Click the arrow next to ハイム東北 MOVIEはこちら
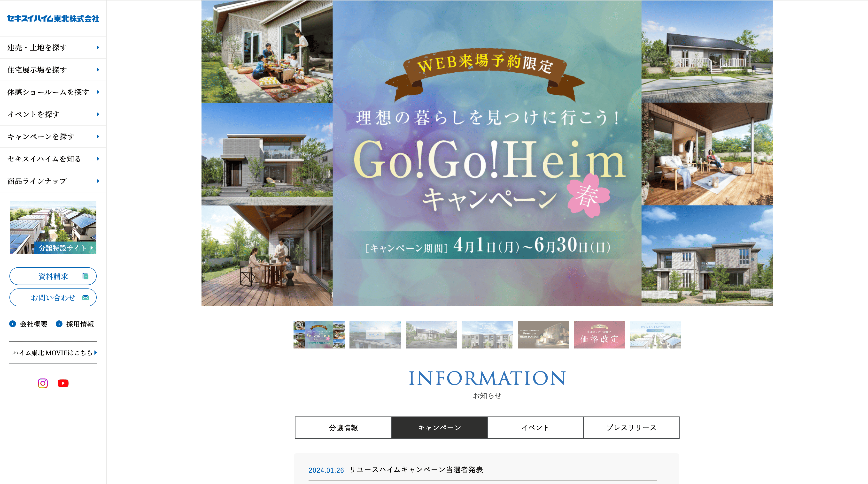Image resolution: width=868 pixels, height=484 pixels. click(x=96, y=353)
